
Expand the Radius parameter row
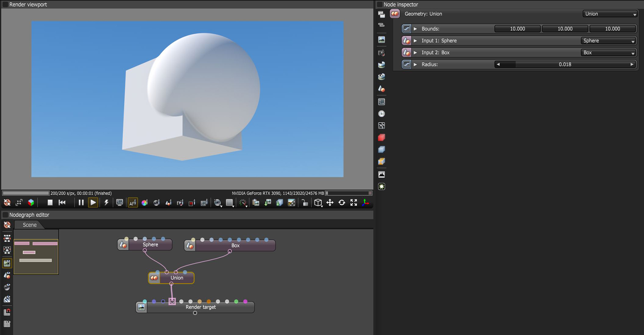coord(415,64)
